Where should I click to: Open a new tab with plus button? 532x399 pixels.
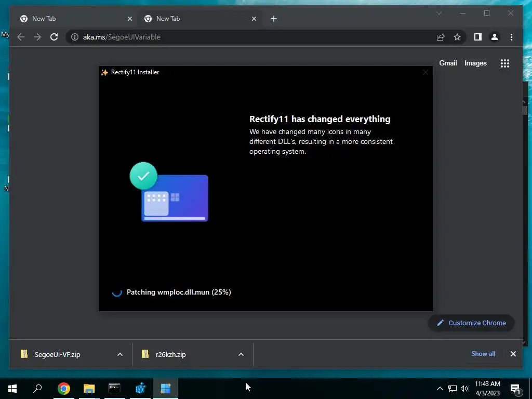pos(273,19)
